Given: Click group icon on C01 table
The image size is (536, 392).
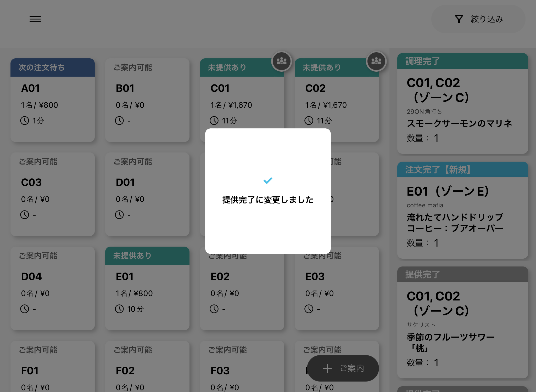Looking at the screenshot, I should point(281,61).
